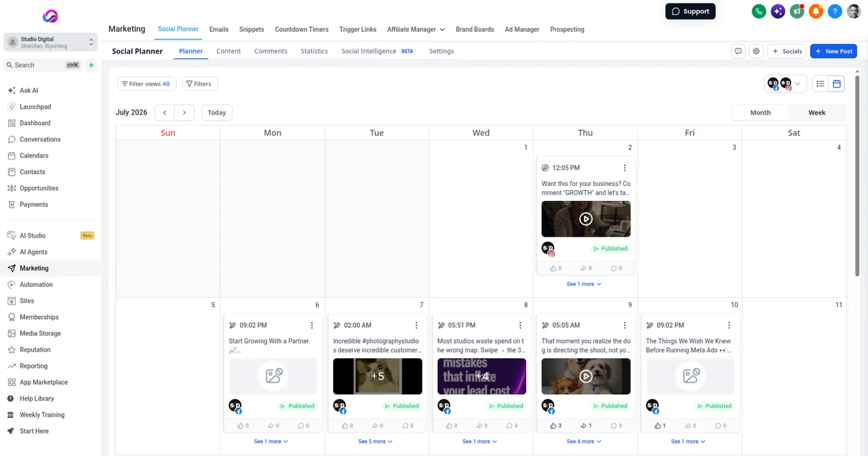Open Launchpad in the sidebar
This screenshot has height=456, width=868.
[x=35, y=107]
